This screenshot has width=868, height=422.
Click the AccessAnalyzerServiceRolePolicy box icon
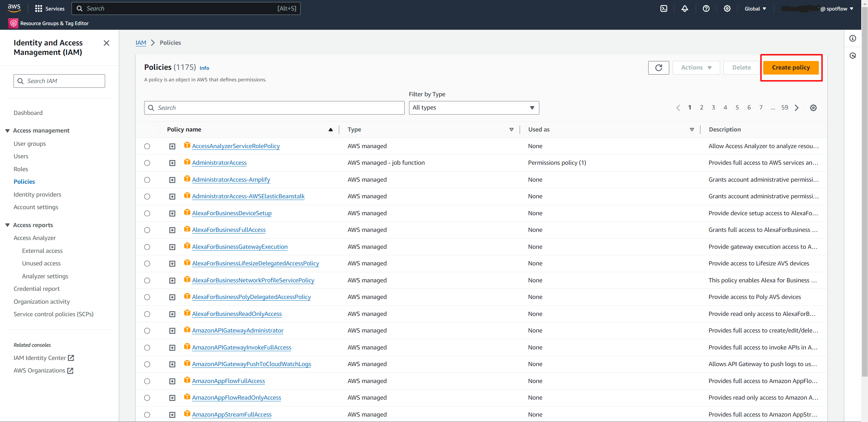pyautogui.click(x=187, y=145)
